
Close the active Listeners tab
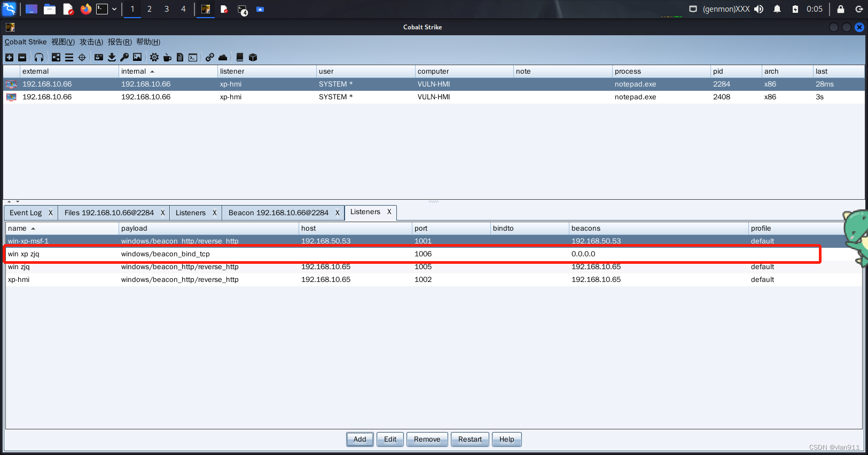389,212
